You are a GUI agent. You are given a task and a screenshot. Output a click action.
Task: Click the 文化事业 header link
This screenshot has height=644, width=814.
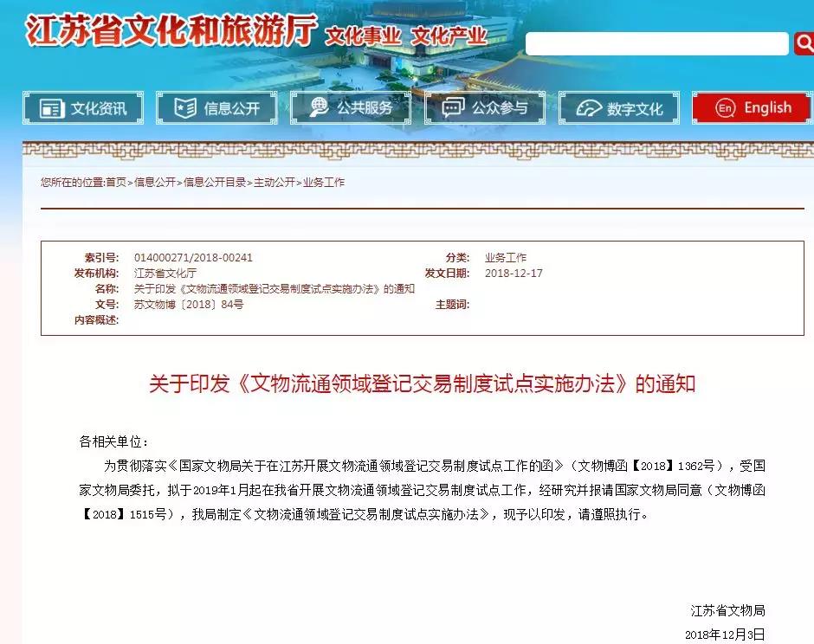(363, 36)
